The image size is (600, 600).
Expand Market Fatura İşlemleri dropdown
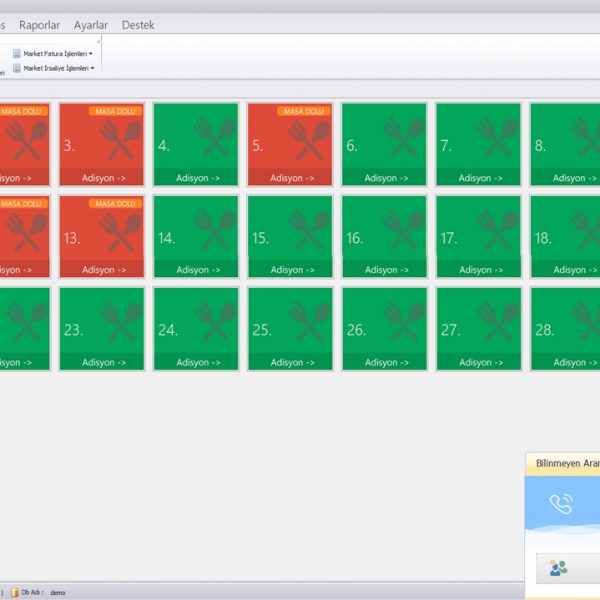click(53, 54)
